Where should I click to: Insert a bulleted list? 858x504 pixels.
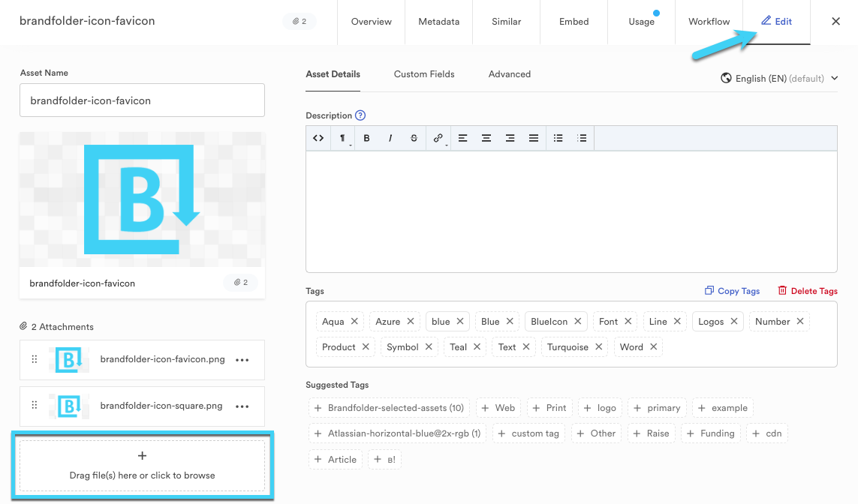click(x=558, y=138)
